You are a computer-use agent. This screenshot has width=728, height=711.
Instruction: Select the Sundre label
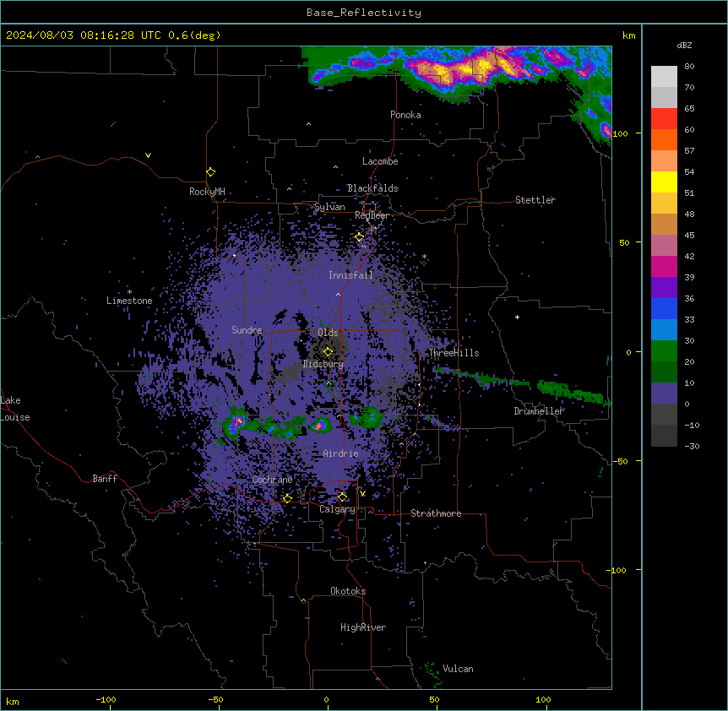(247, 330)
